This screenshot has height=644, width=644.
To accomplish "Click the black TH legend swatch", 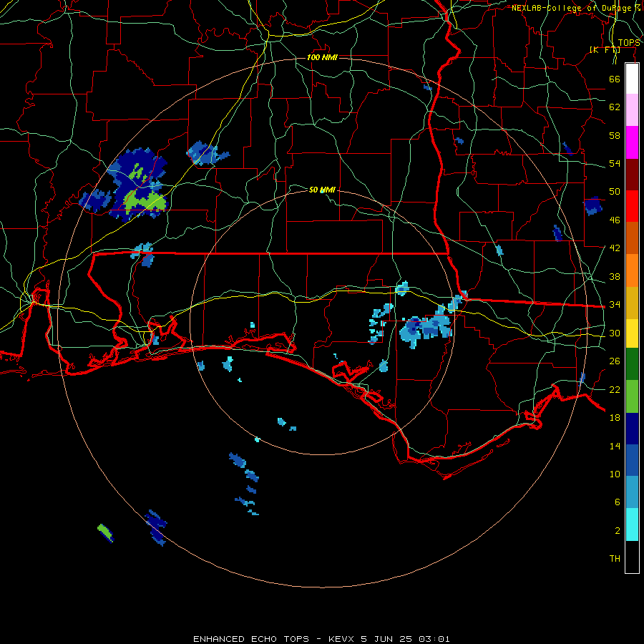I will click(632, 557).
